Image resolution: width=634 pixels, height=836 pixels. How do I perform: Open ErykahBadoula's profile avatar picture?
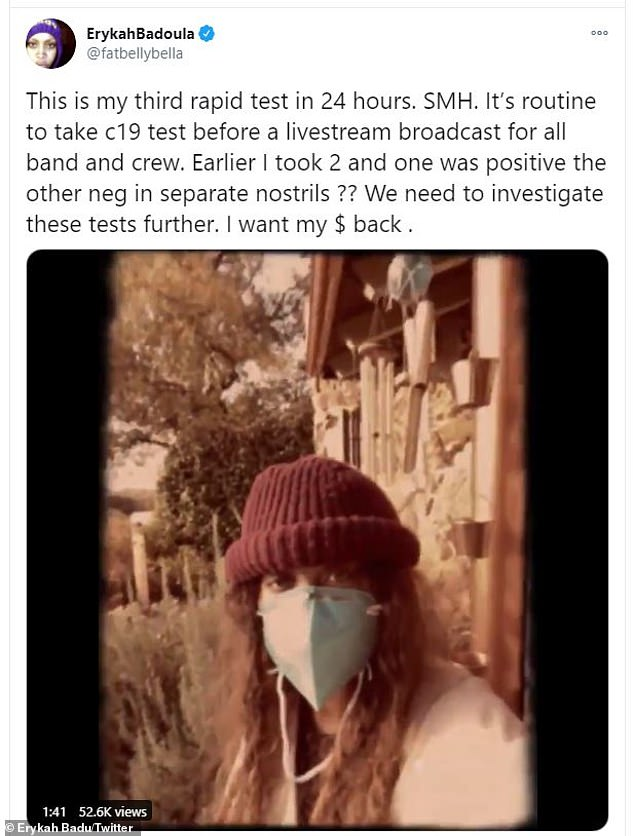pyautogui.click(x=51, y=44)
